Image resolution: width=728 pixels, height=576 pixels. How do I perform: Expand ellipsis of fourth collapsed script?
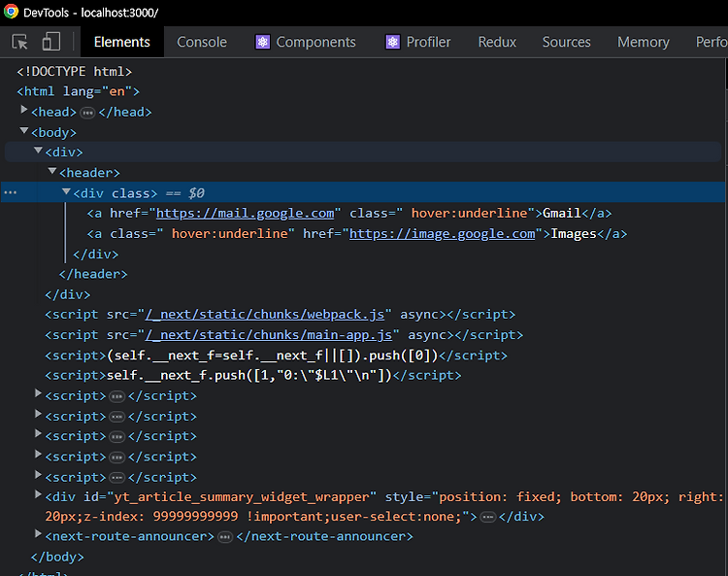(116, 457)
